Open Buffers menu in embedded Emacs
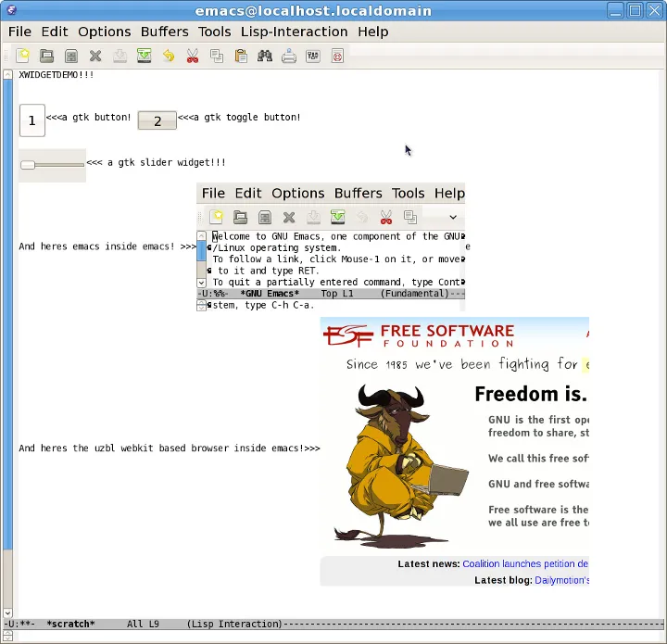Viewport: 667px width, 644px height. pyautogui.click(x=359, y=193)
